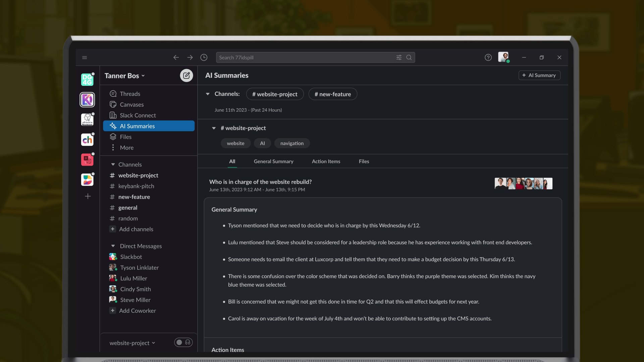
Task: Switch to the colorful leaf workspace
Action: point(87,180)
